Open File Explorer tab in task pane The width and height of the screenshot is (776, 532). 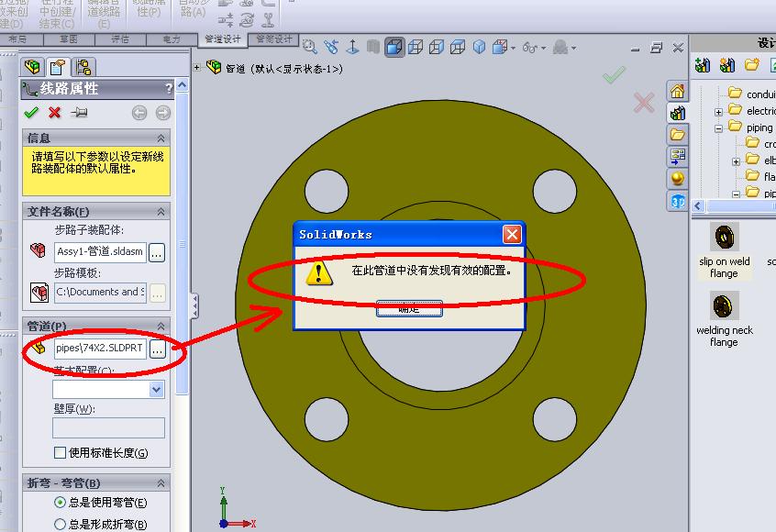pos(677,135)
